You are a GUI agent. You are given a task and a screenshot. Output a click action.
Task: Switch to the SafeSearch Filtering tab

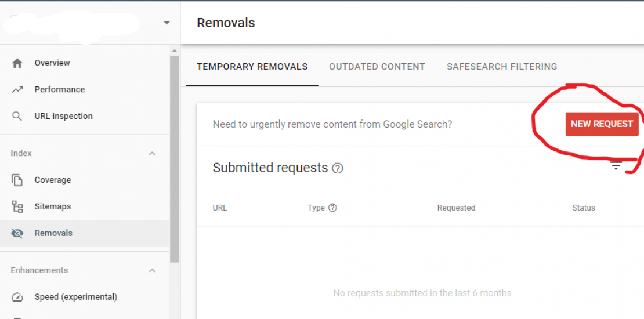tap(502, 67)
